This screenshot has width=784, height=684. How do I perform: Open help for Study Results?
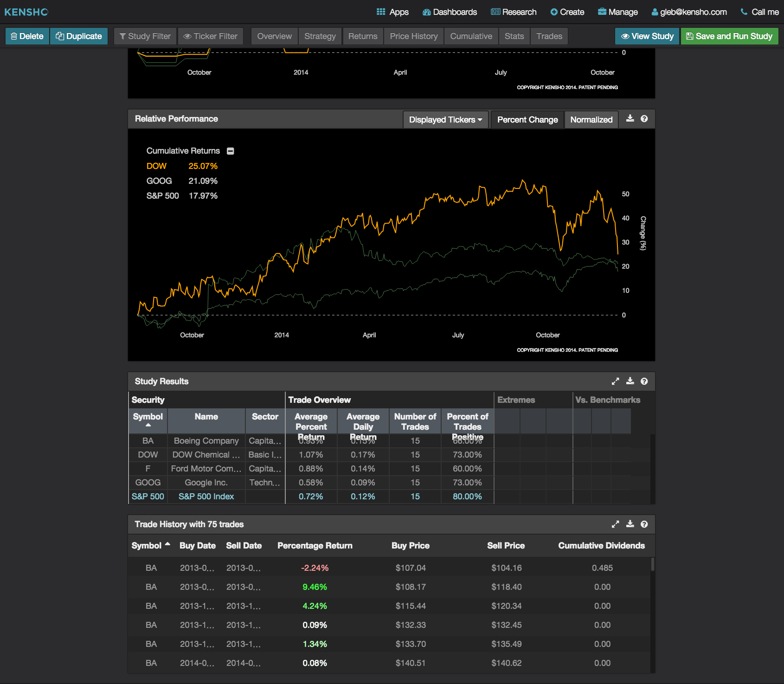[x=644, y=381]
